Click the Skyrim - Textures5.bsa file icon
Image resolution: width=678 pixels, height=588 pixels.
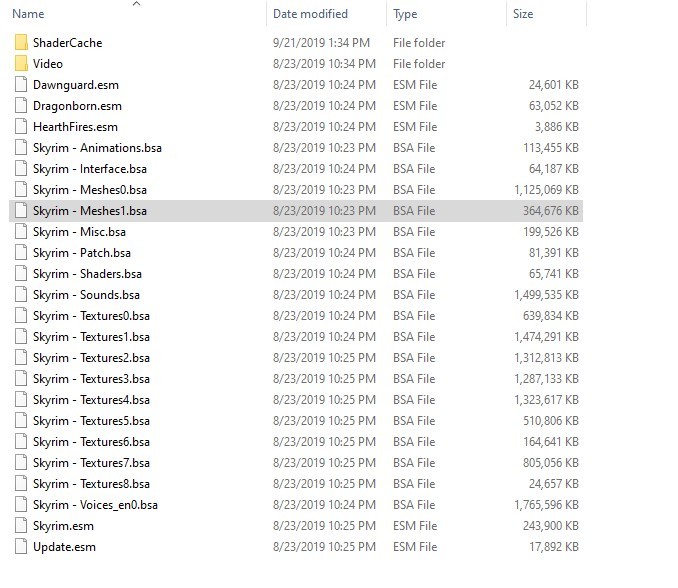point(21,421)
